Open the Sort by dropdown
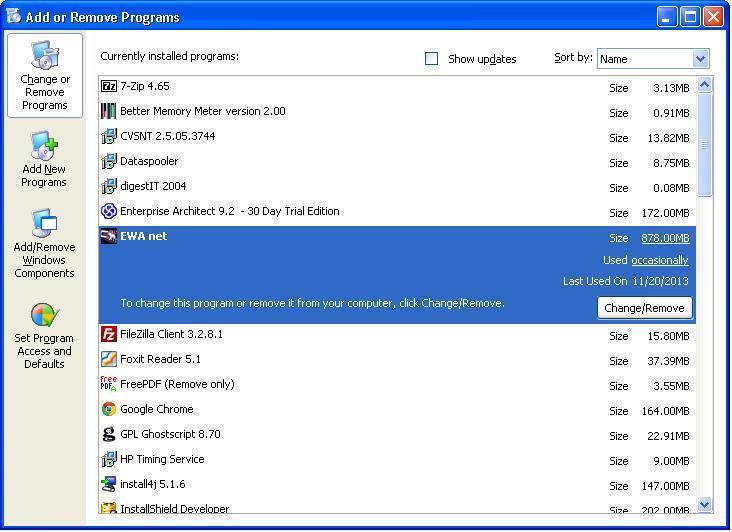The height and width of the screenshot is (532, 732). pyautogui.click(x=700, y=59)
